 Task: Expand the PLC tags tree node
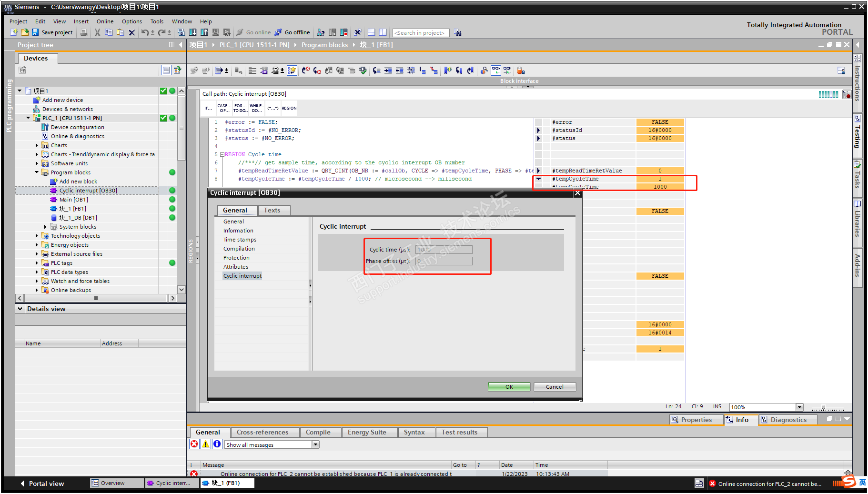click(x=37, y=263)
